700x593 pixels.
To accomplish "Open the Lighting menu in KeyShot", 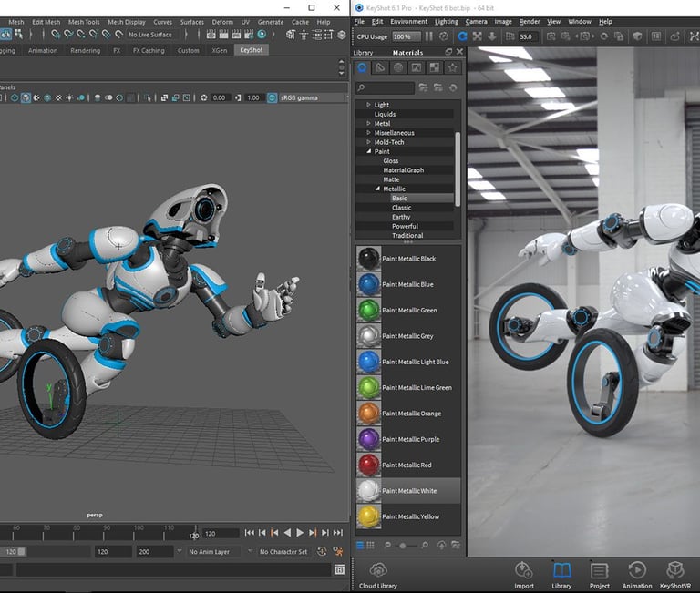I will pos(447,21).
